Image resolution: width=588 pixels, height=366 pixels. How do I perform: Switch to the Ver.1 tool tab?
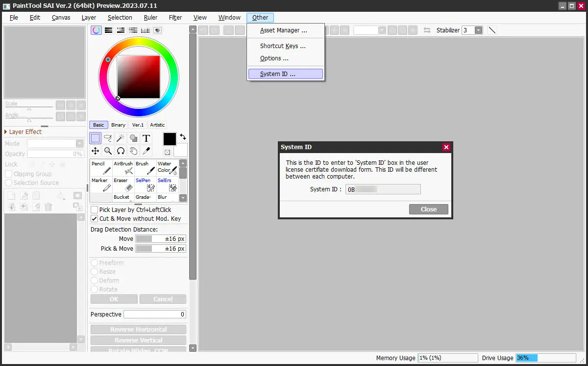pos(138,125)
